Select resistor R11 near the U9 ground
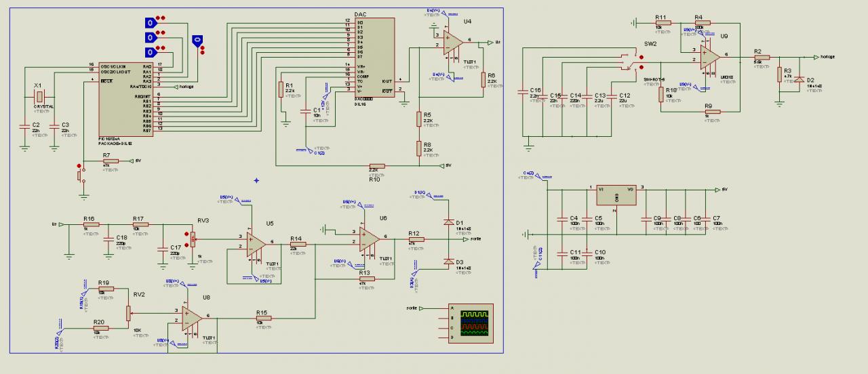This screenshot has width=868, height=374. click(663, 22)
